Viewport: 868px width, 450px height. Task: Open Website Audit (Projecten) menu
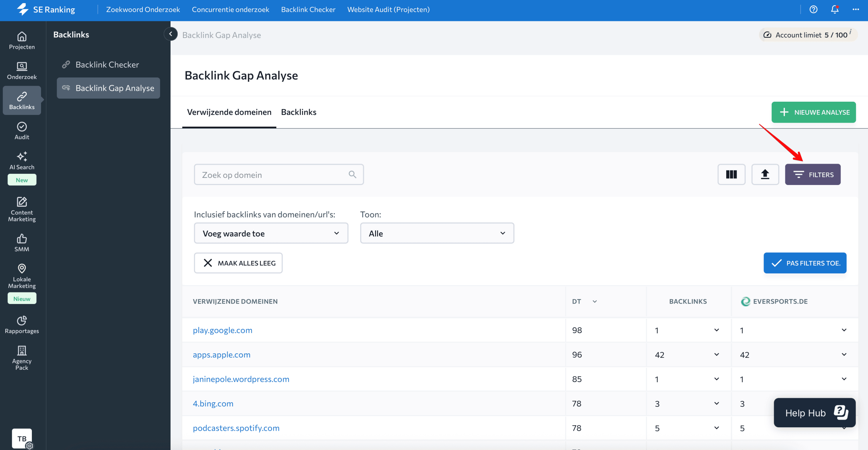(x=389, y=9)
